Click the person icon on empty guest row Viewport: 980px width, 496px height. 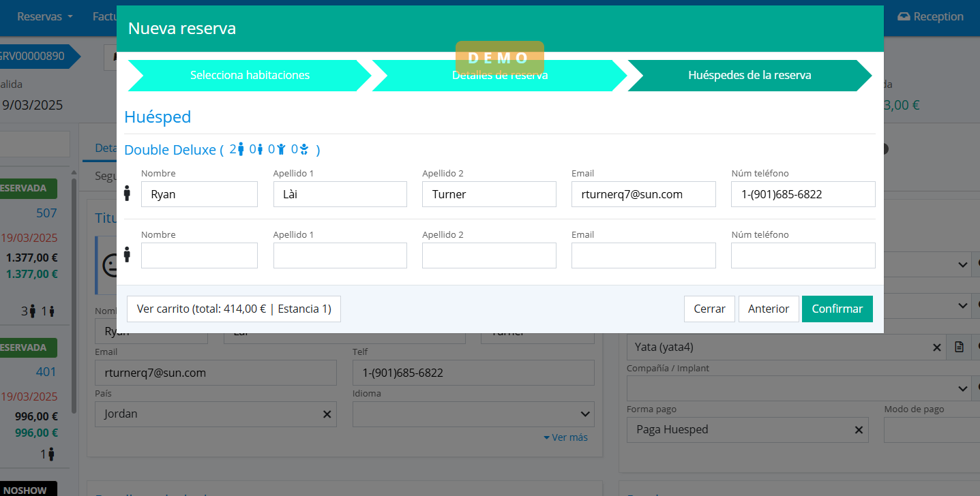point(127,255)
